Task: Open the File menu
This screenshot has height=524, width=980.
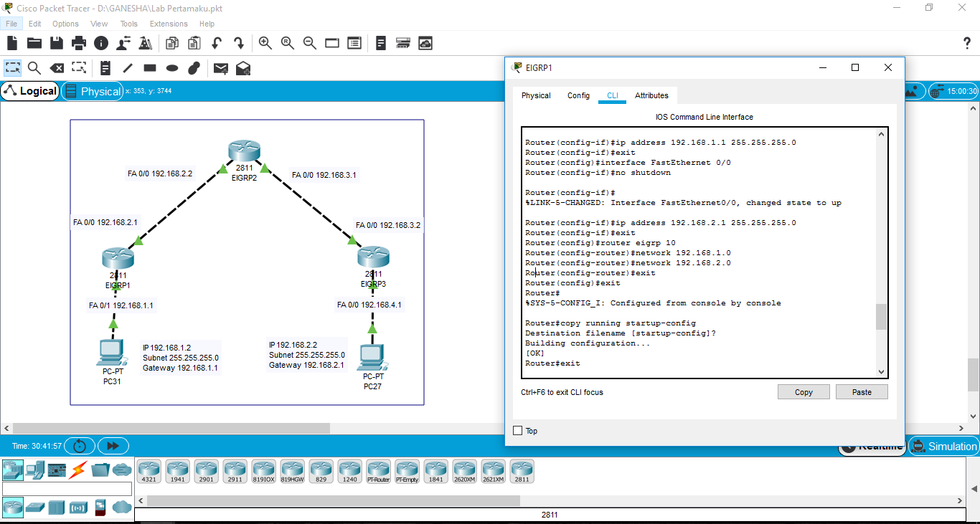Action: click(x=11, y=24)
